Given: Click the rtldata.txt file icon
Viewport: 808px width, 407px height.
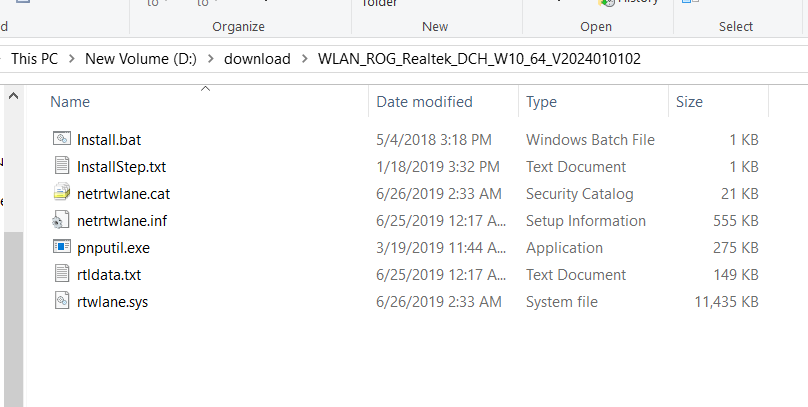Looking at the screenshot, I should point(62,274).
